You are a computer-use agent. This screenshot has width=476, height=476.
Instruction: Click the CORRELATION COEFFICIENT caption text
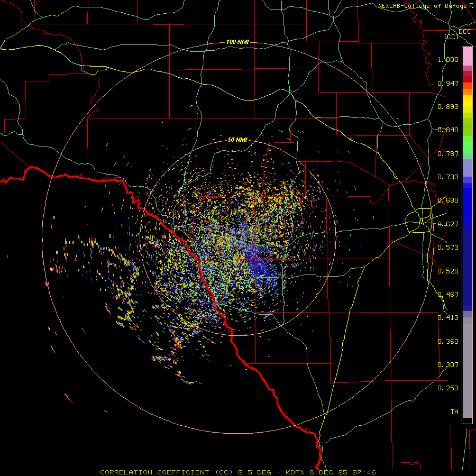[154, 472]
